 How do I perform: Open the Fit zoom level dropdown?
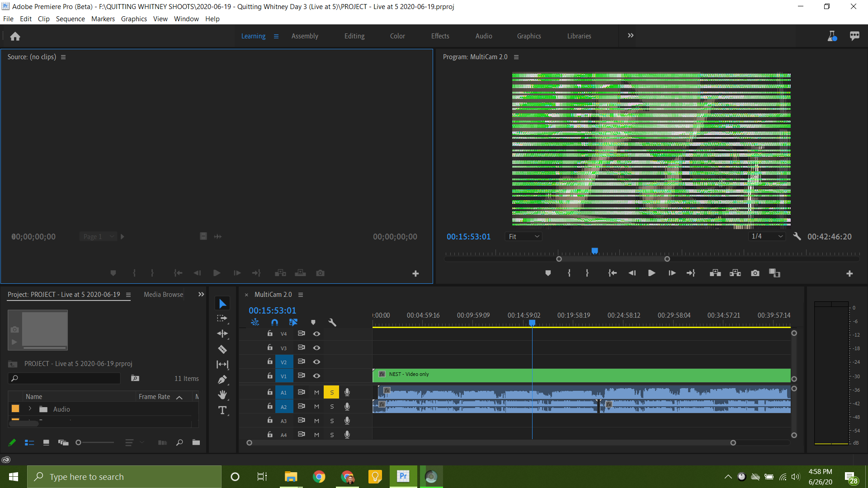point(523,236)
